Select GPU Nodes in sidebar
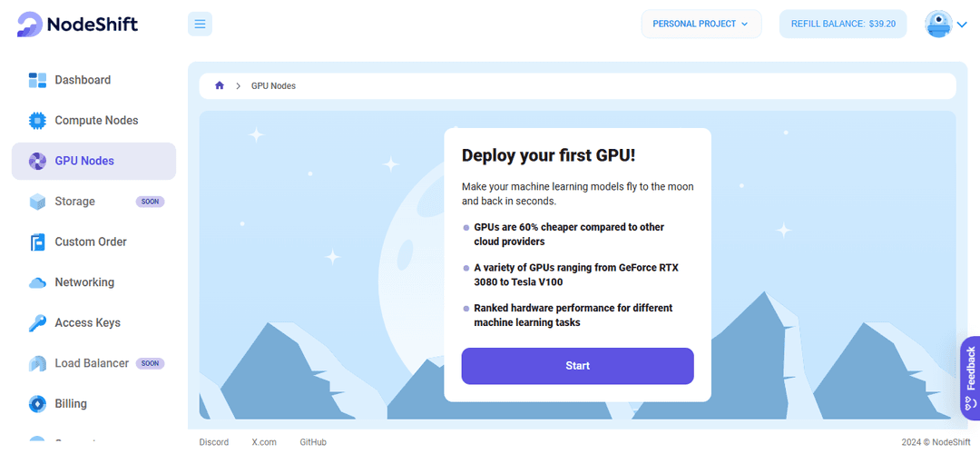Viewport: 980px width, 454px height. [x=93, y=161]
